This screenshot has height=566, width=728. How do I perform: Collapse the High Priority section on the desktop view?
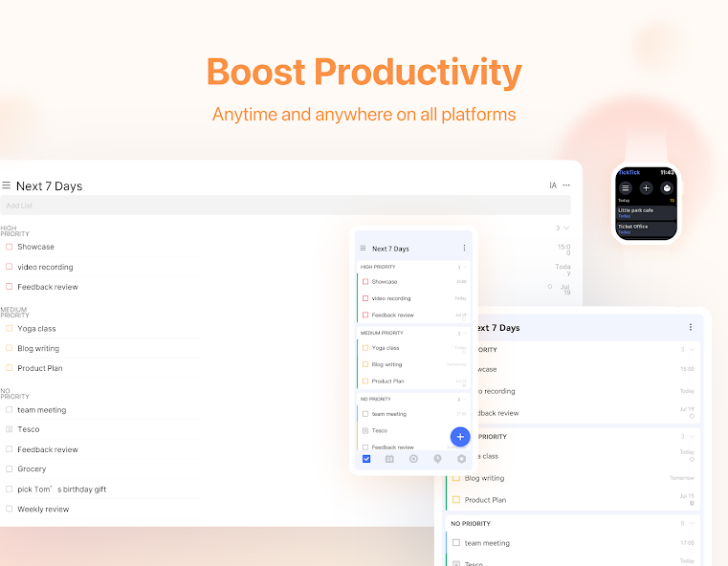pos(566,228)
